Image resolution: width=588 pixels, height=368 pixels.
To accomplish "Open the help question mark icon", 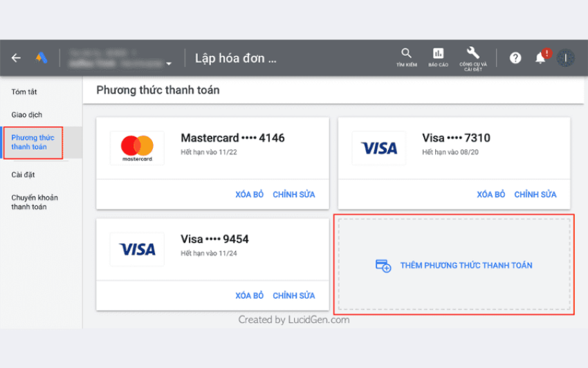I will 515,58.
